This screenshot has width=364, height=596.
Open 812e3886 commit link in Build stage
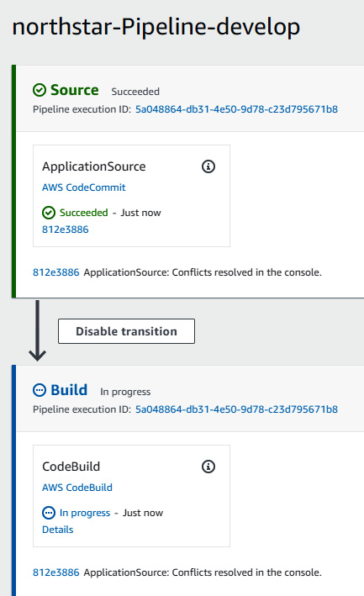[55, 572]
